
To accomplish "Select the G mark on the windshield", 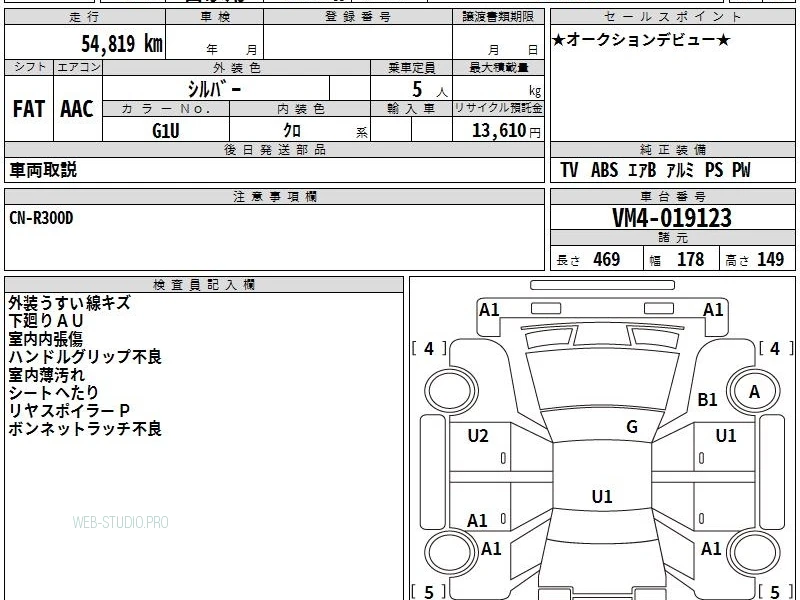I will (x=632, y=427).
